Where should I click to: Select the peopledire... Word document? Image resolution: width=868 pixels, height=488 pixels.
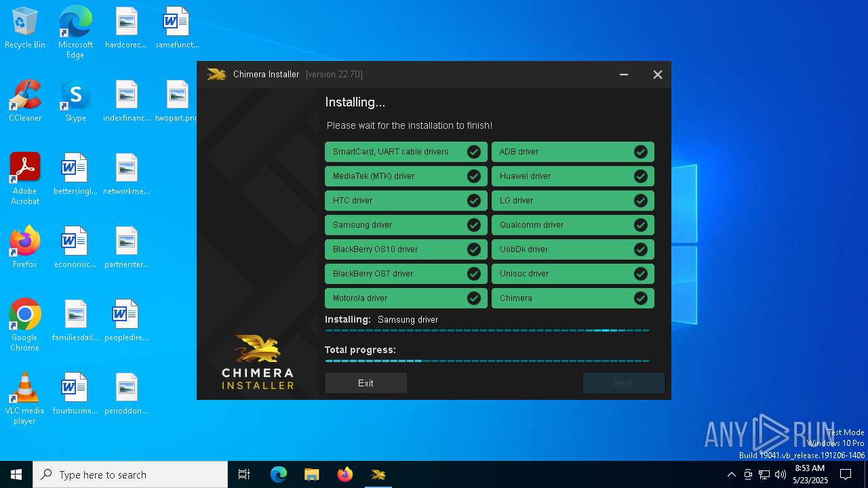point(126,321)
